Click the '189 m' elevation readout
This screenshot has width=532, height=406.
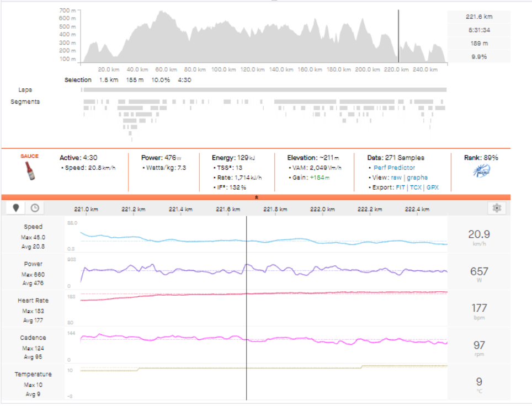click(479, 44)
